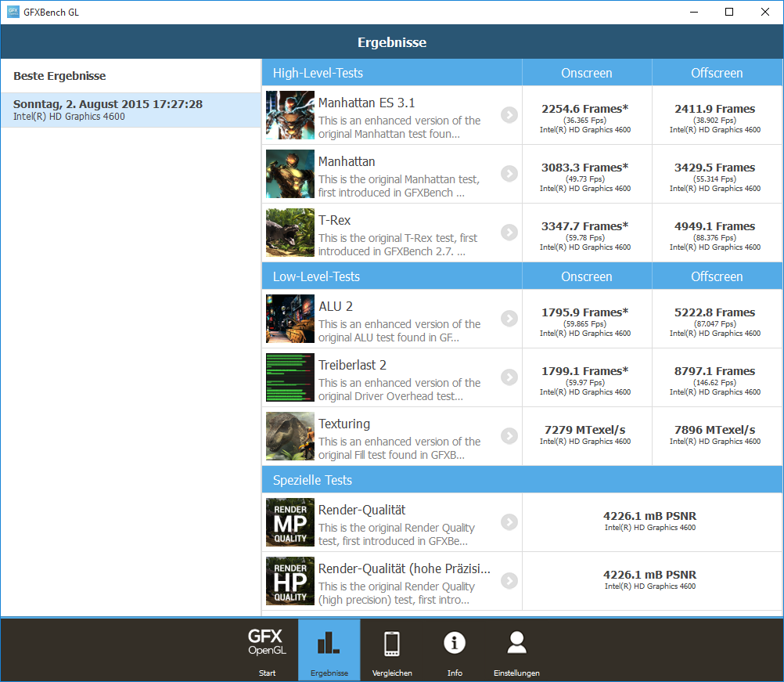
Task: Click the 3429.5 Frames offscreen result
Action: pyautogui.click(x=715, y=167)
